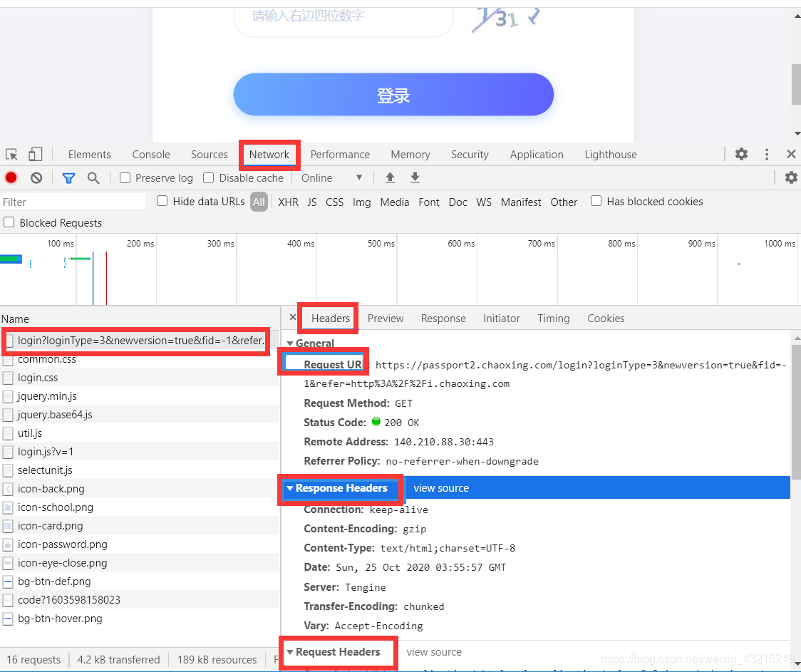Click the export HAR download arrow icon
Viewport: 801px width, 672px height.
pos(415,178)
